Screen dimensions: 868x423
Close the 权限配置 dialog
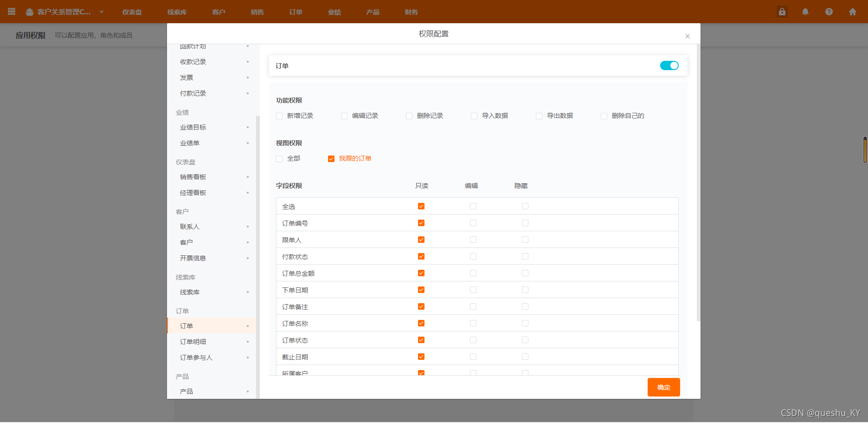coord(688,36)
